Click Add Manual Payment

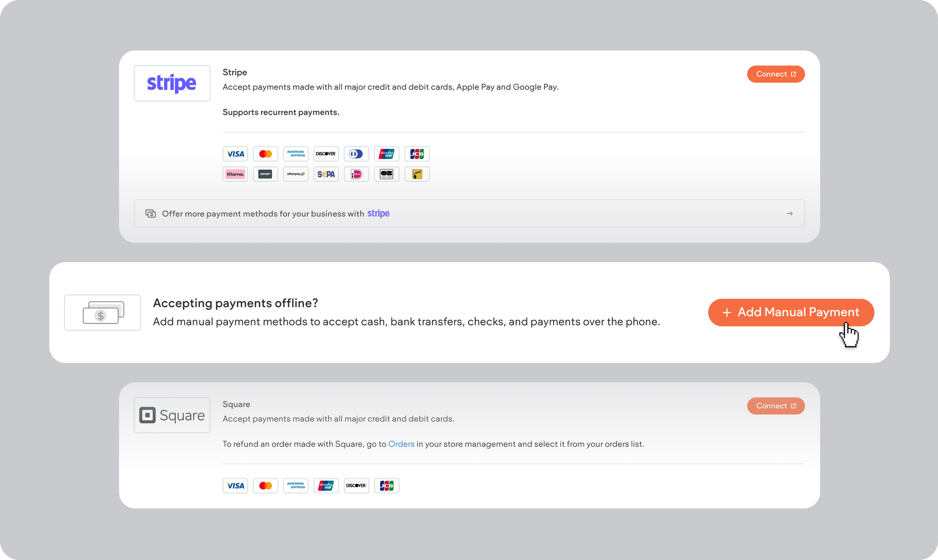[791, 312]
